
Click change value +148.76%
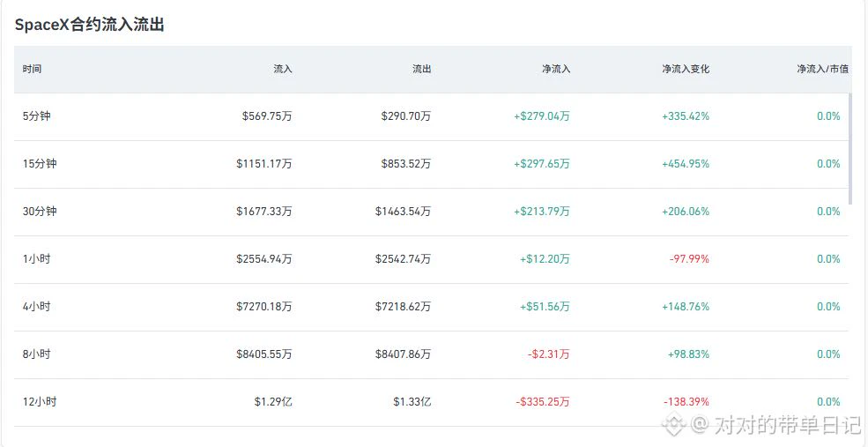point(686,307)
